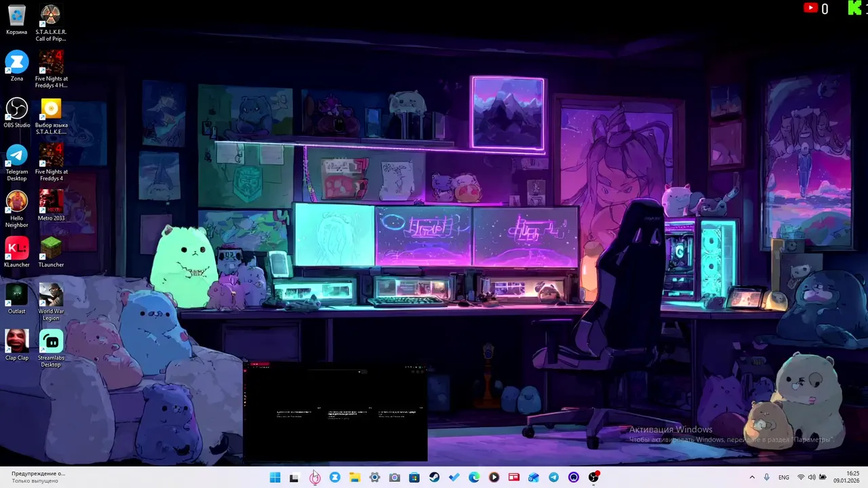The image size is (868, 488).
Task: Select Выбор языка S.T.A.L.K.E.R. shortcut
Action: (x=51, y=117)
